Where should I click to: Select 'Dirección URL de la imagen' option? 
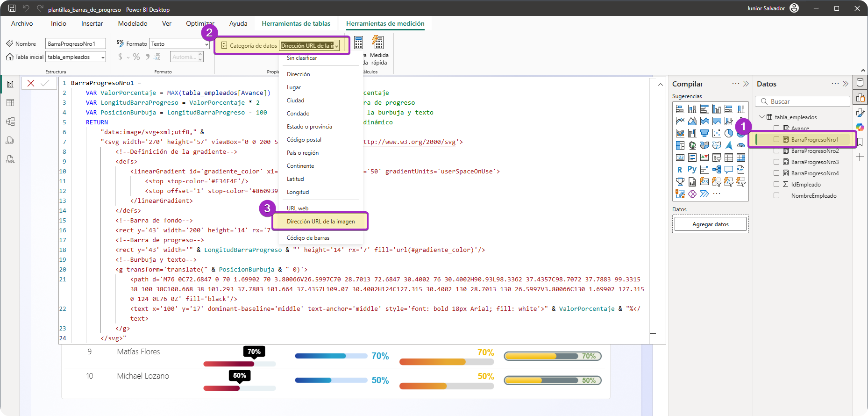click(320, 222)
